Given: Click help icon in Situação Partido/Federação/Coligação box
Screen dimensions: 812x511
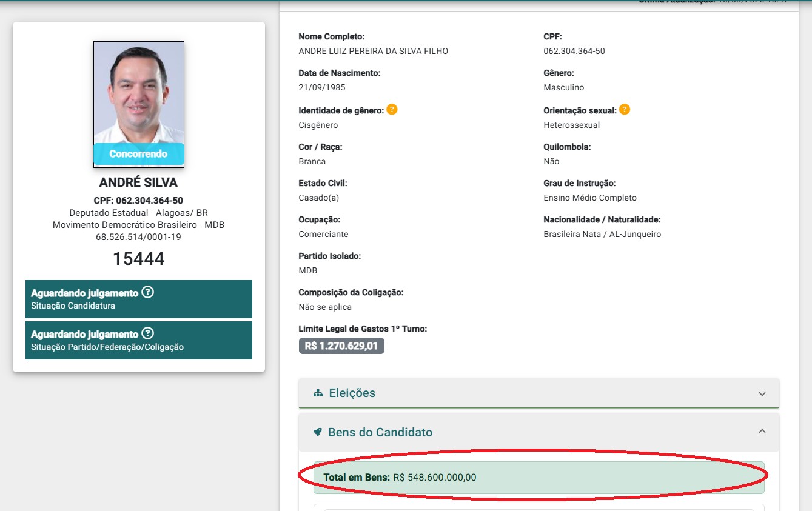Looking at the screenshot, I should (147, 333).
